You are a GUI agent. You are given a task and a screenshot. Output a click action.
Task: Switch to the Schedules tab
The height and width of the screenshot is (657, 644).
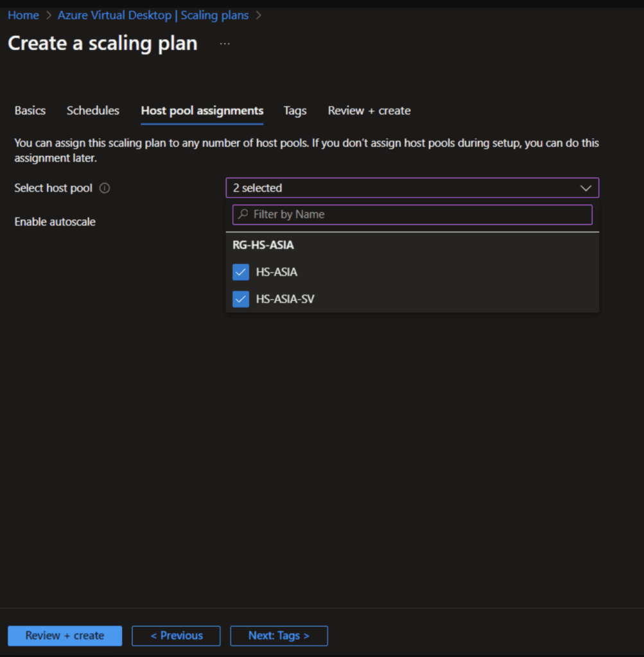tap(93, 110)
